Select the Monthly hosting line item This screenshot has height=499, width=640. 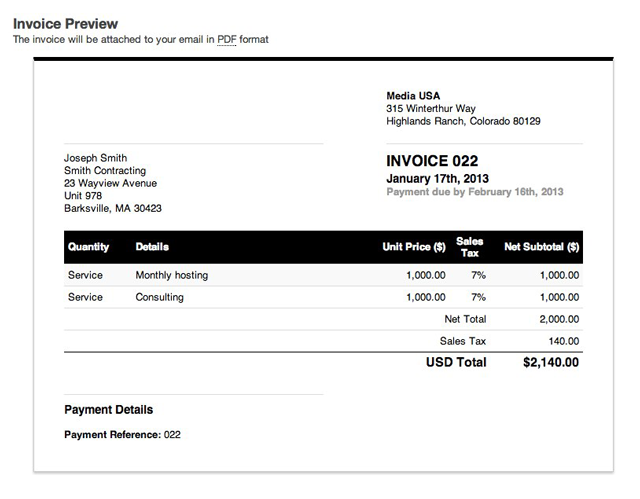[x=171, y=275]
